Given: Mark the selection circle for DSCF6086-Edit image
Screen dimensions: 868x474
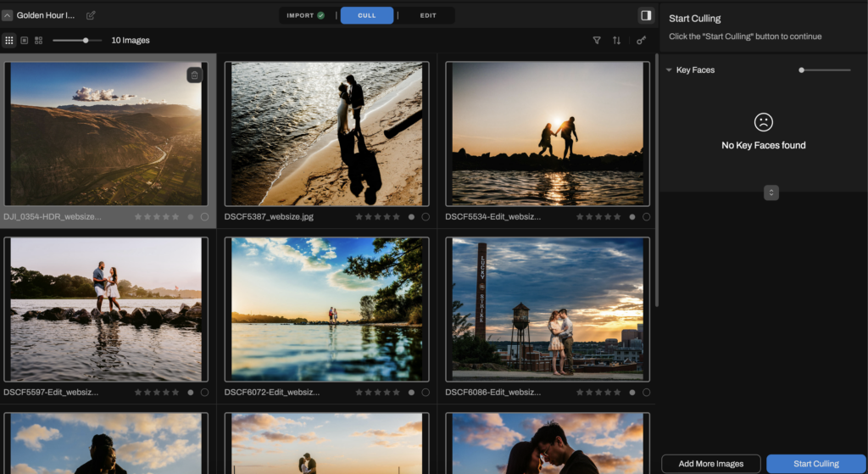Looking at the screenshot, I should 647,393.
